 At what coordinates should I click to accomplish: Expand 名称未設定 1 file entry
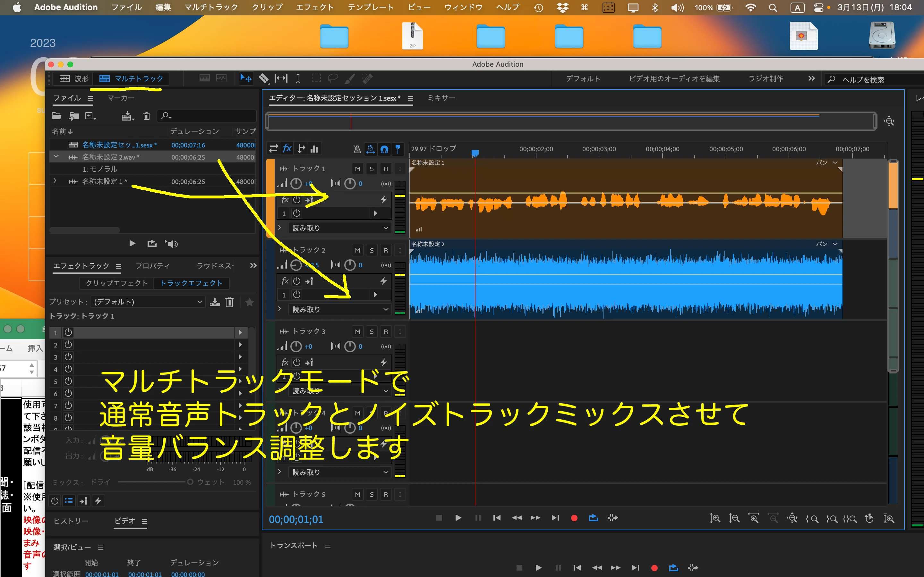pyautogui.click(x=55, y=181)
